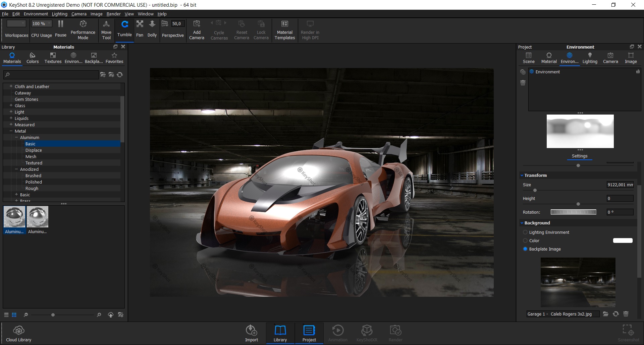Select Backplate Image background option
This screenshot has height=345, width=644.
pos(525,249)
